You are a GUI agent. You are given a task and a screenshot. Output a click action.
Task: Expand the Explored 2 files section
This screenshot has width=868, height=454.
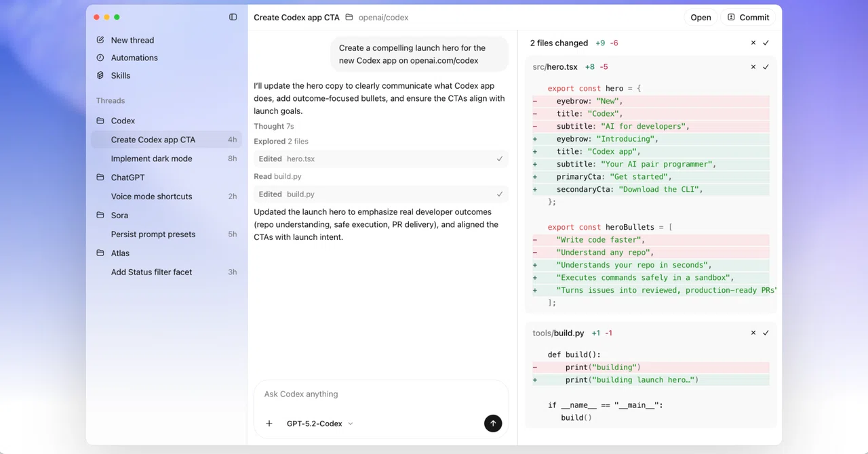tap(281, 141)
